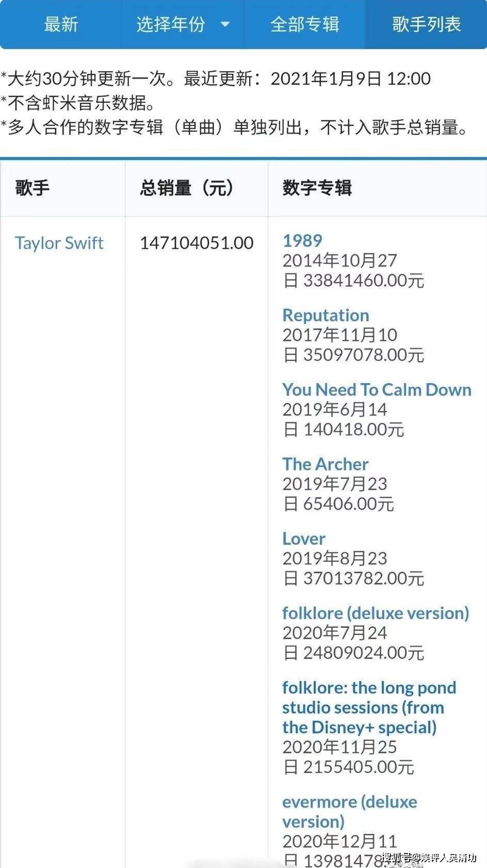Open folklore long pond studio sessions link
Viewport: 487px width, 868px height.
pos(369,707)
